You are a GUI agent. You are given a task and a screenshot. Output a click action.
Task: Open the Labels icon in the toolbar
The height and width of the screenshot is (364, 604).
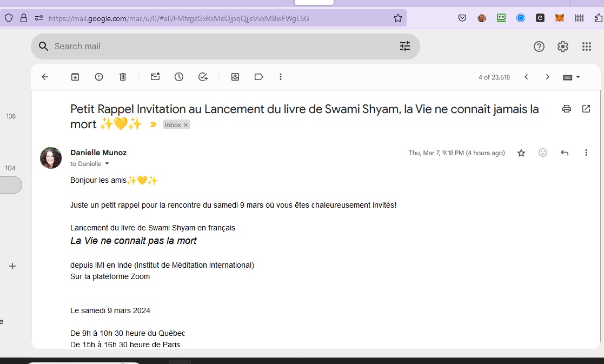[258, 77]
